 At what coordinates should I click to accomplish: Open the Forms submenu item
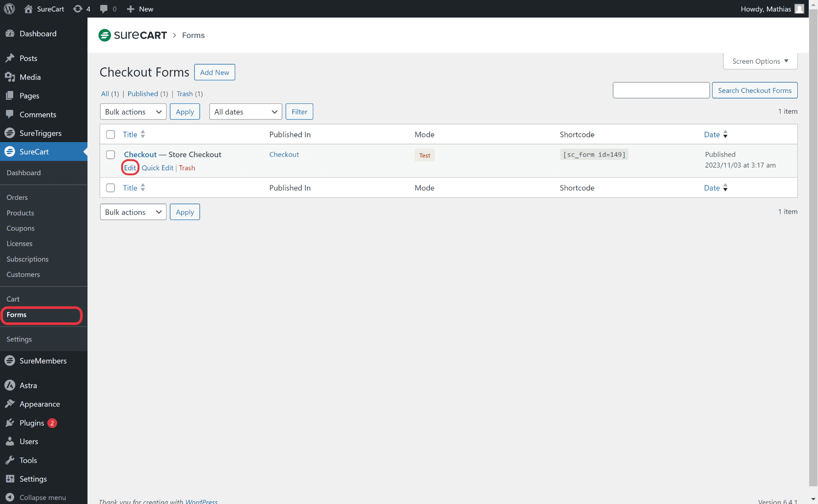coord(16,315)
